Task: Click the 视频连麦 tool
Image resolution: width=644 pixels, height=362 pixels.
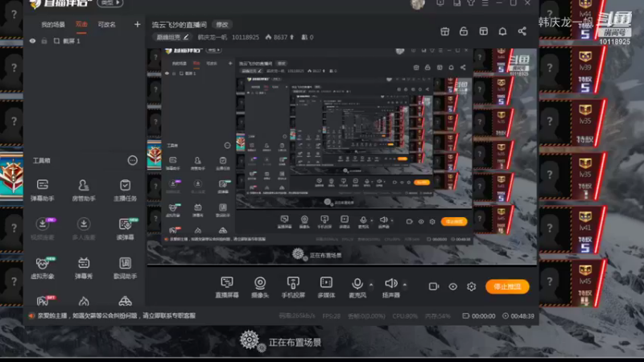Action: (x=43, y=229)
